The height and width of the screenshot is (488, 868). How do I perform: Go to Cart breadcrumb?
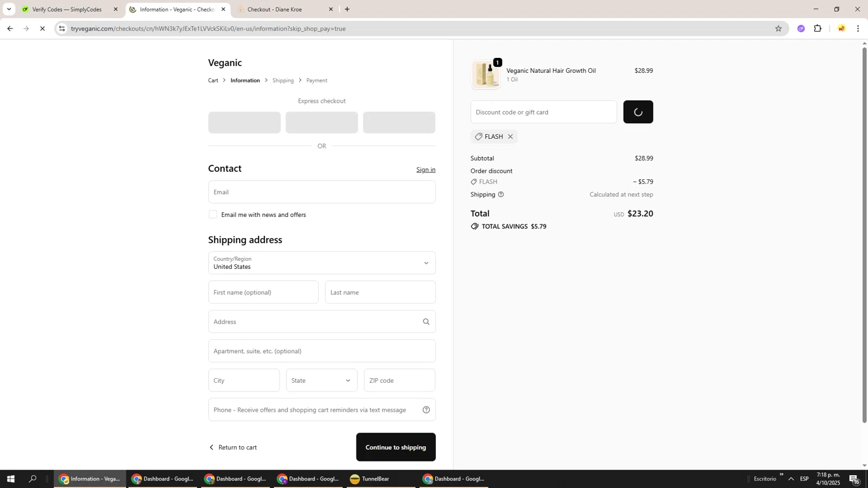tap(213, 80)
